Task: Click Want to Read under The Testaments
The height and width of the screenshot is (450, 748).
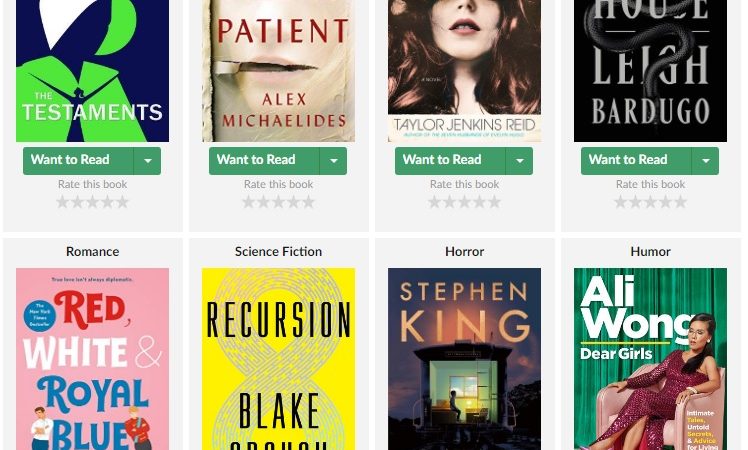Action: pyautogui.click(x=78, y=160)
